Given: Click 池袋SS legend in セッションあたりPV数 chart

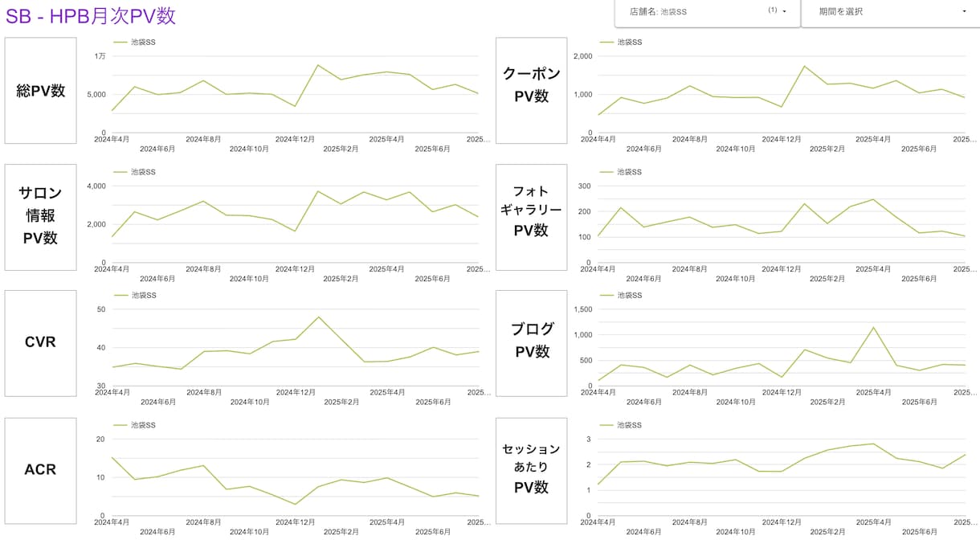Looking at the screenshot, I should coord(621,424).
